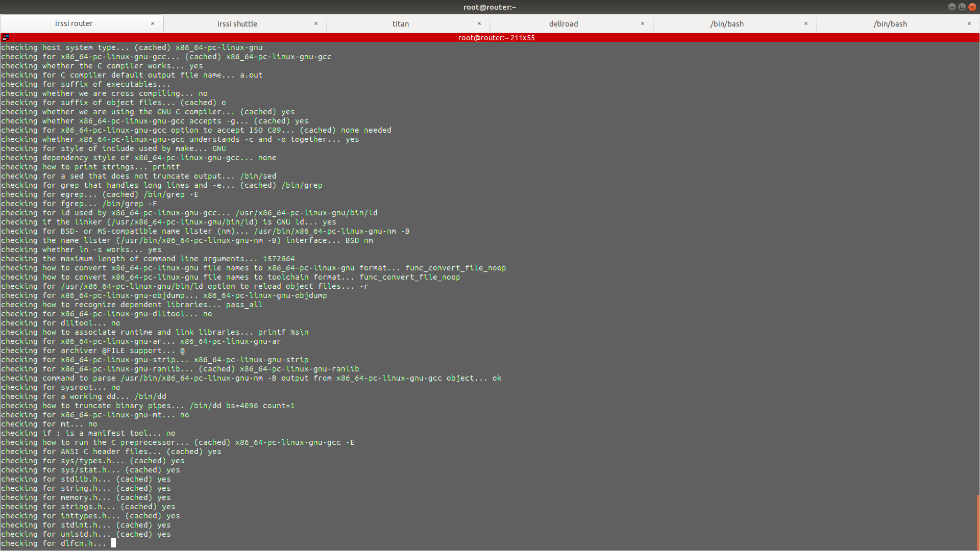Click the 'ok' at end of parse line
Screen dimensions: 980x551
coord(497,378)
